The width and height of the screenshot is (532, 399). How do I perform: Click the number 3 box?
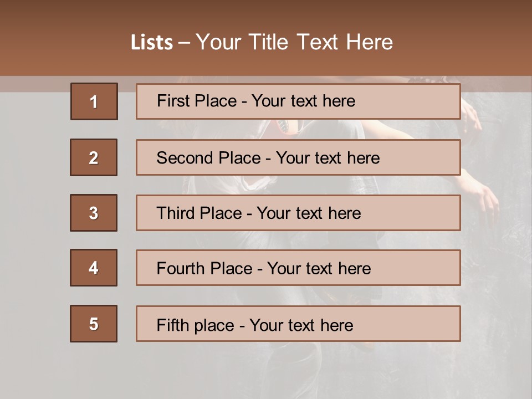pyautogui.click(x=94, y=213)
